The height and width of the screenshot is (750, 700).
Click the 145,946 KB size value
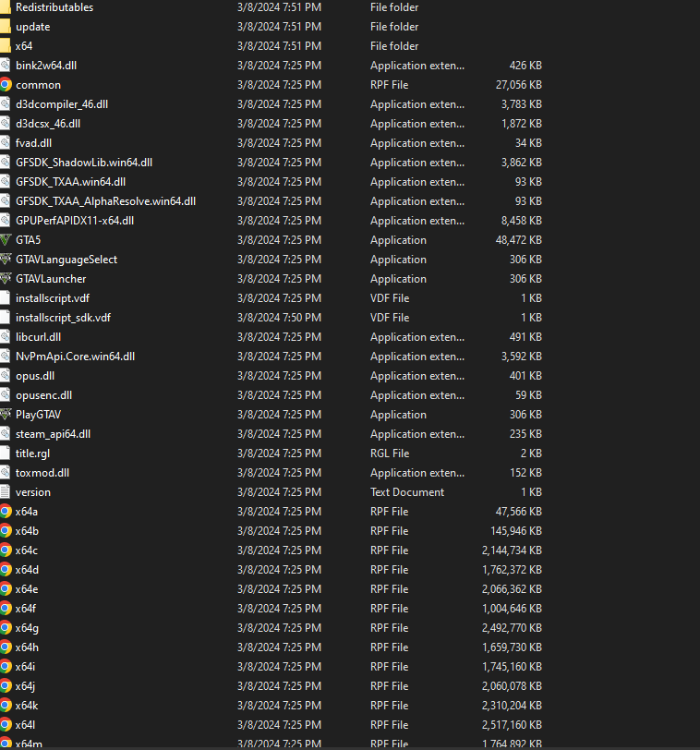(x=516, y=531)
